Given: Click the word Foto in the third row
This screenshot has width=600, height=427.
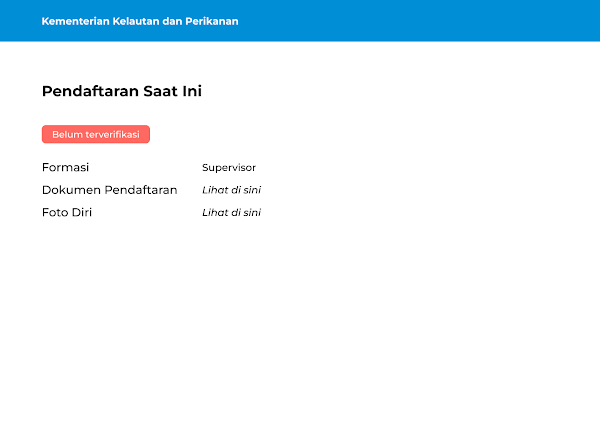Looking at the screenshot, I should coord(55,213).
